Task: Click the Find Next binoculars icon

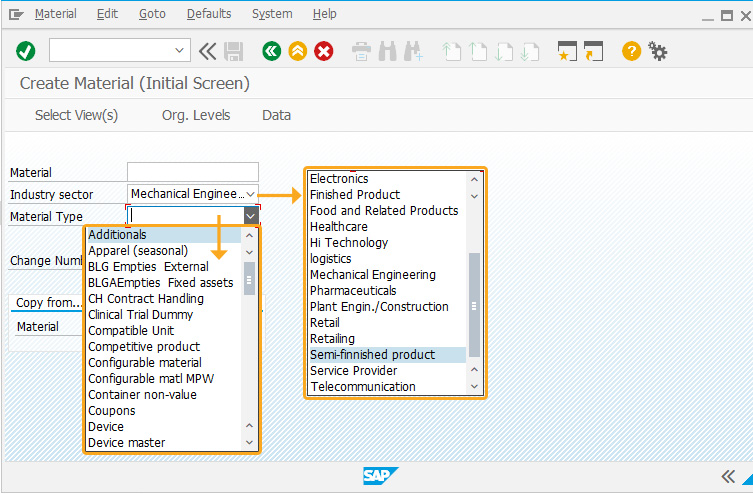Action: (413, 51)
